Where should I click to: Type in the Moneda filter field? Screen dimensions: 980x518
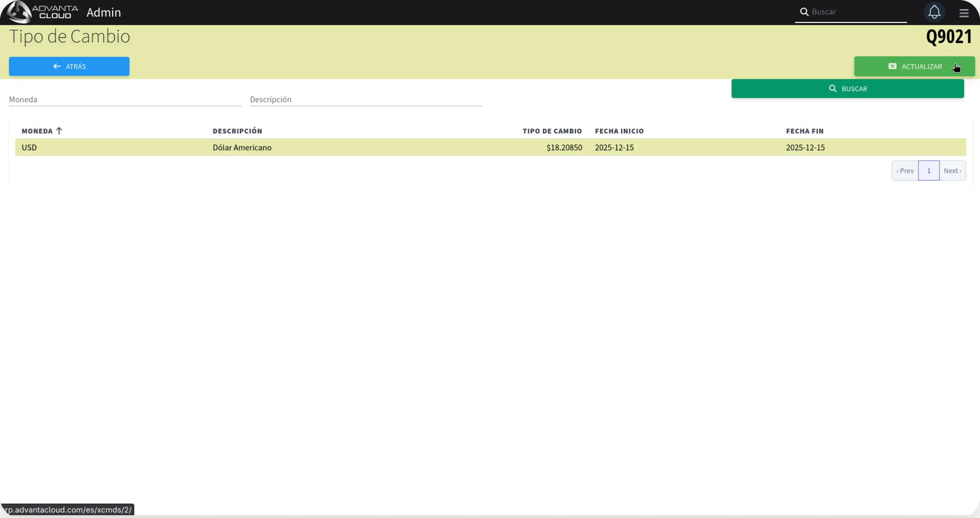125,100
